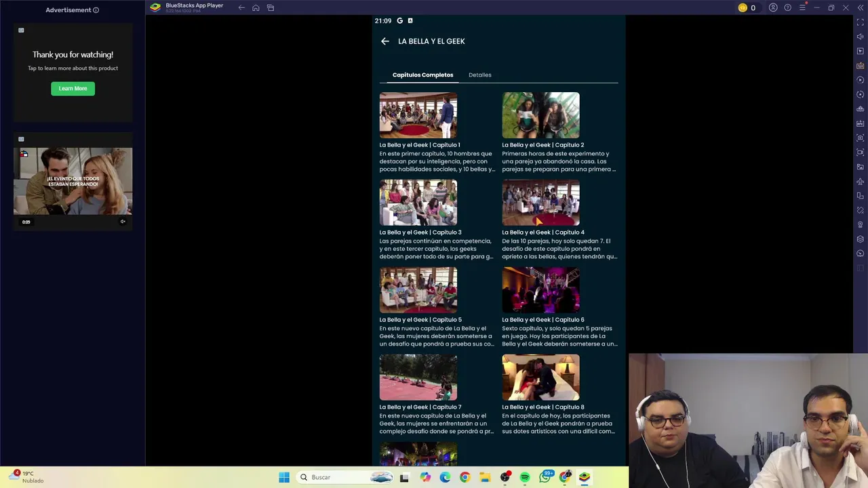This screenshot has height=488, width=868.
Task: Click the Install APK icon in sidebar
Action: click(861, 123)
